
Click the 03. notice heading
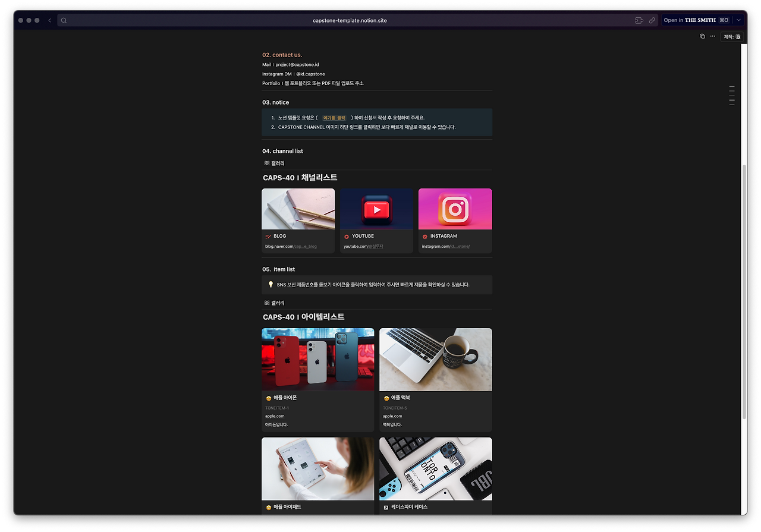(x=276, y=102)
